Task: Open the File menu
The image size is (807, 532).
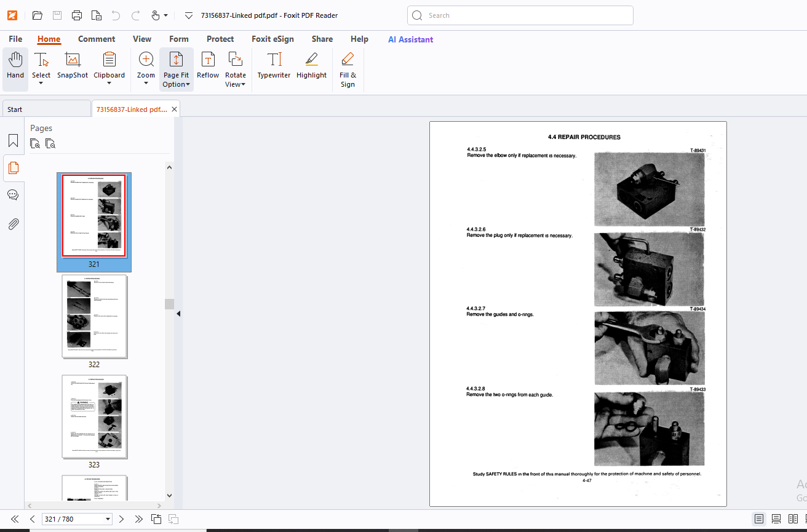Action: (x=15, y=39)
